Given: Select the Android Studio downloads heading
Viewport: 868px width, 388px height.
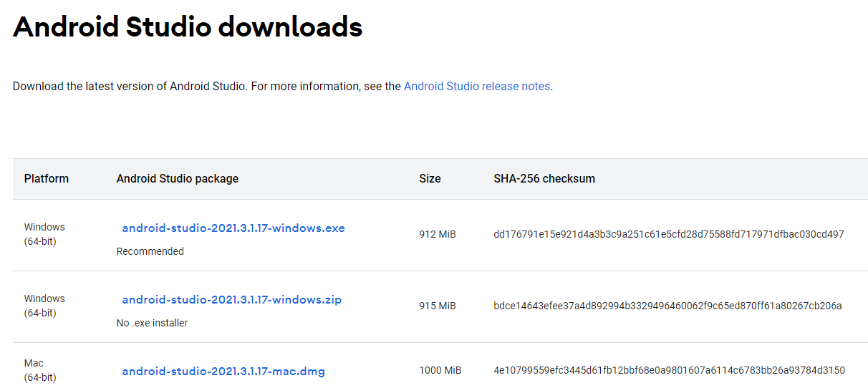Looking at the screenshot, I should click(x=188, y=27).
